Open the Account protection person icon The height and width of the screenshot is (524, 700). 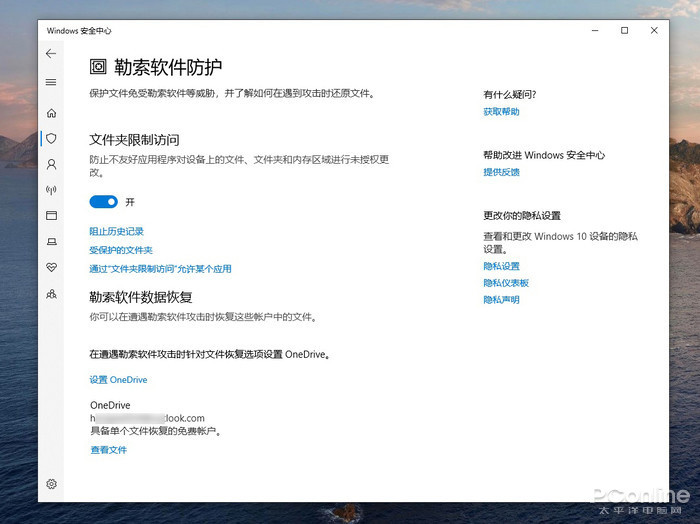click(x=51, y=165)
